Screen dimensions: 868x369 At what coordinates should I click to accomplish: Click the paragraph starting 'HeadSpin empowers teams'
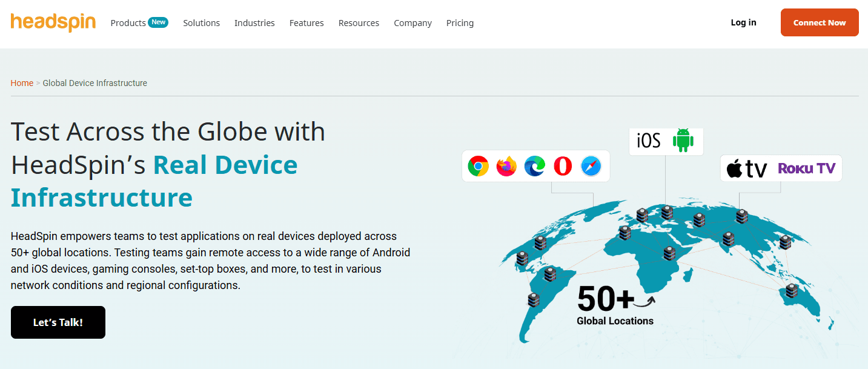click(x=210, y=261)
